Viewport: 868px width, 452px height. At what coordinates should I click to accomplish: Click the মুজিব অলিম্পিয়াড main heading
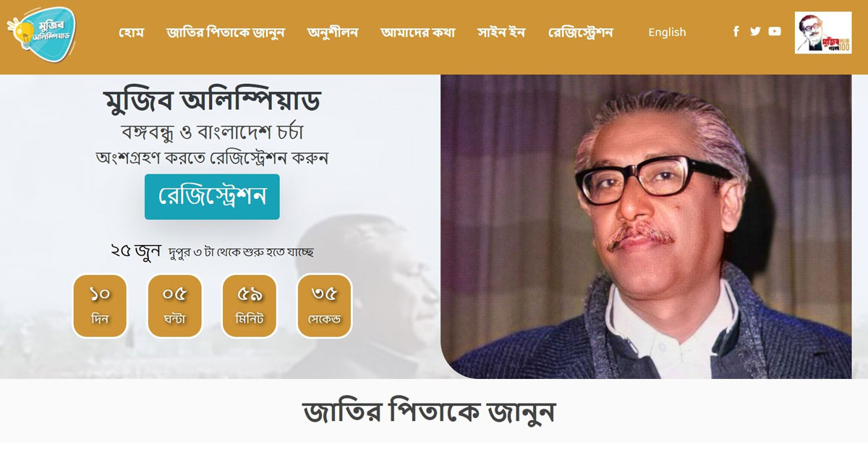click(212, 101)
